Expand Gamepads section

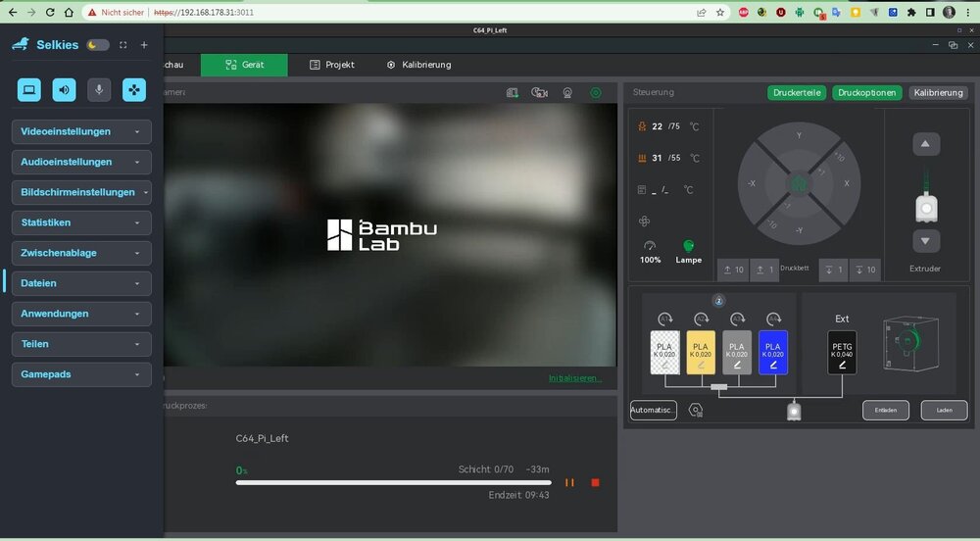pos(81,374)
